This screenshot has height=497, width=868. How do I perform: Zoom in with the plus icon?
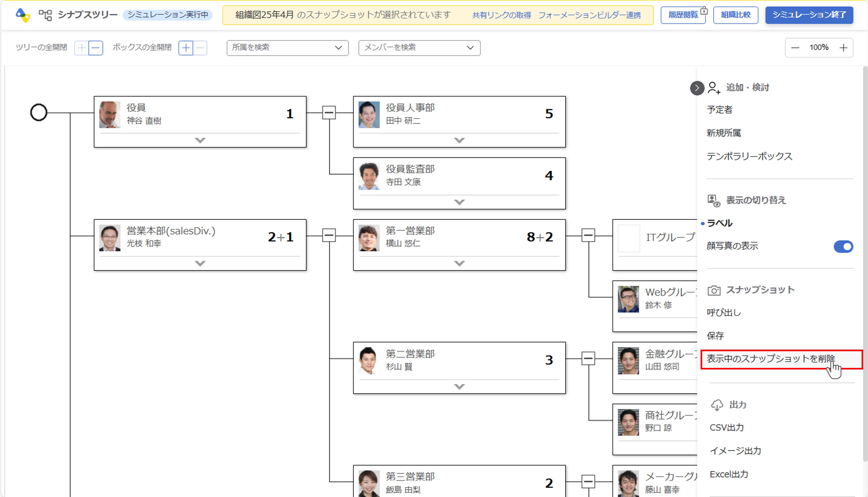pos(843,48)
